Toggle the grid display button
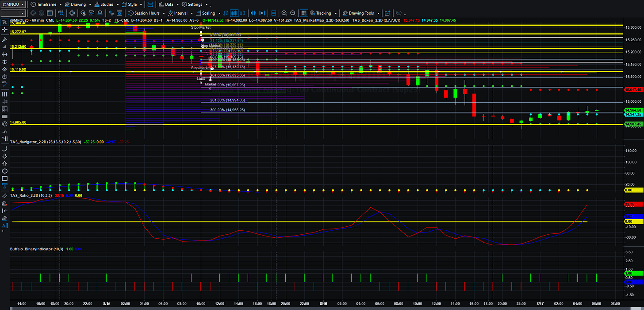This screenshot has height=310, width=644. tap(303, 13)
